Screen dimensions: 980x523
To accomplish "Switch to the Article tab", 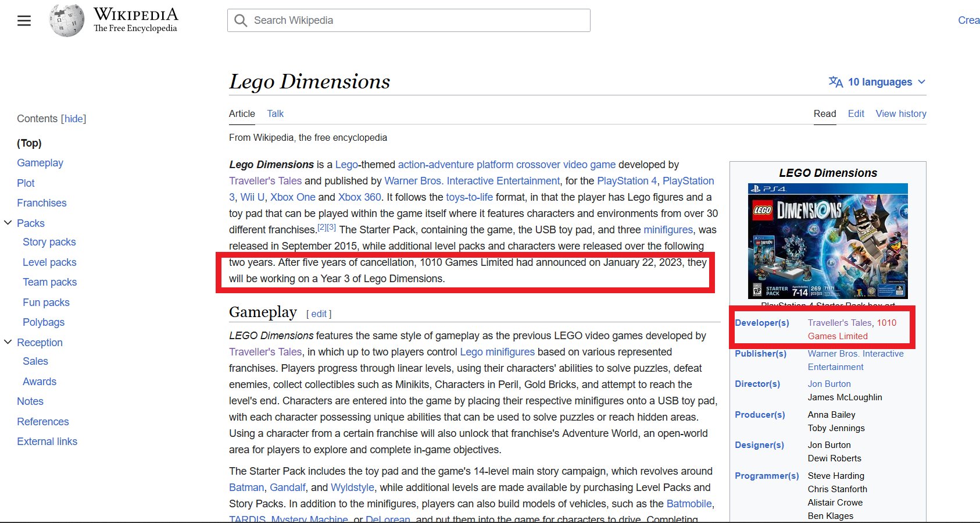I will pos(242,113).
